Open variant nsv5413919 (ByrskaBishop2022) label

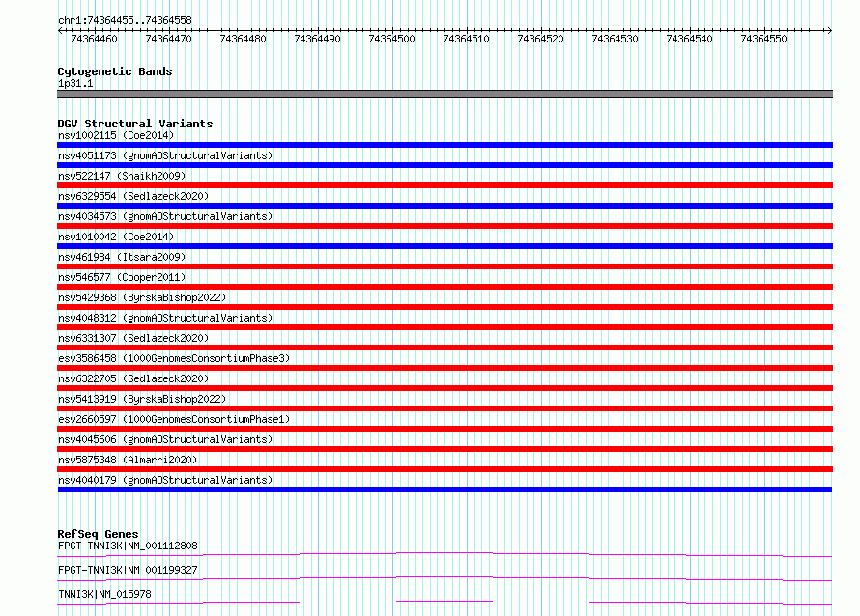tap(142, 399)
